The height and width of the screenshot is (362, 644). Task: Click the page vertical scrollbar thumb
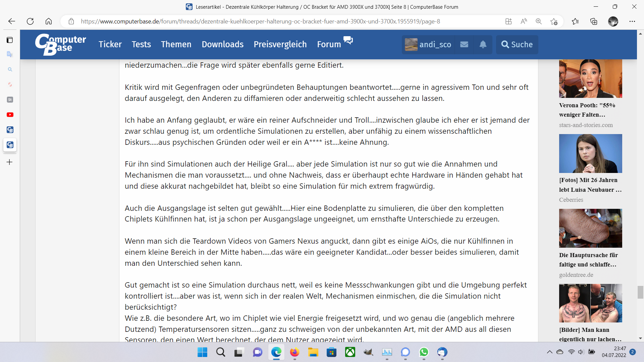click(640, 292)
